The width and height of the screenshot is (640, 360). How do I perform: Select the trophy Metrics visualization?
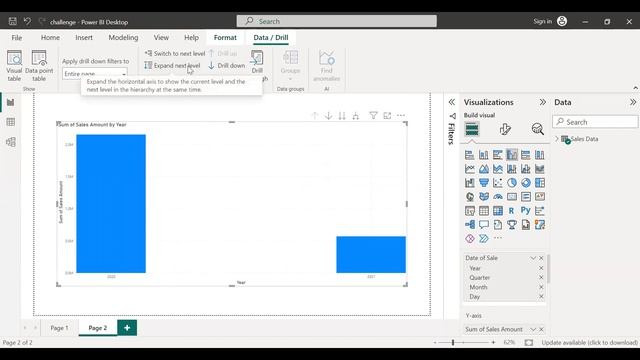pos(511,224)
